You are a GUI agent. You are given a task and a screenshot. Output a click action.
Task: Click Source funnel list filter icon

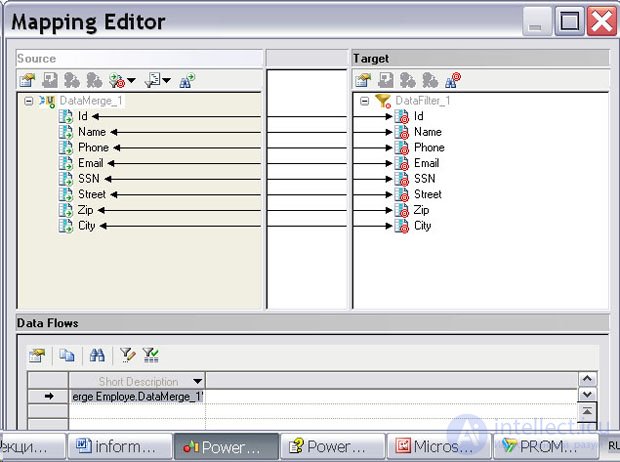click(152, 80)
